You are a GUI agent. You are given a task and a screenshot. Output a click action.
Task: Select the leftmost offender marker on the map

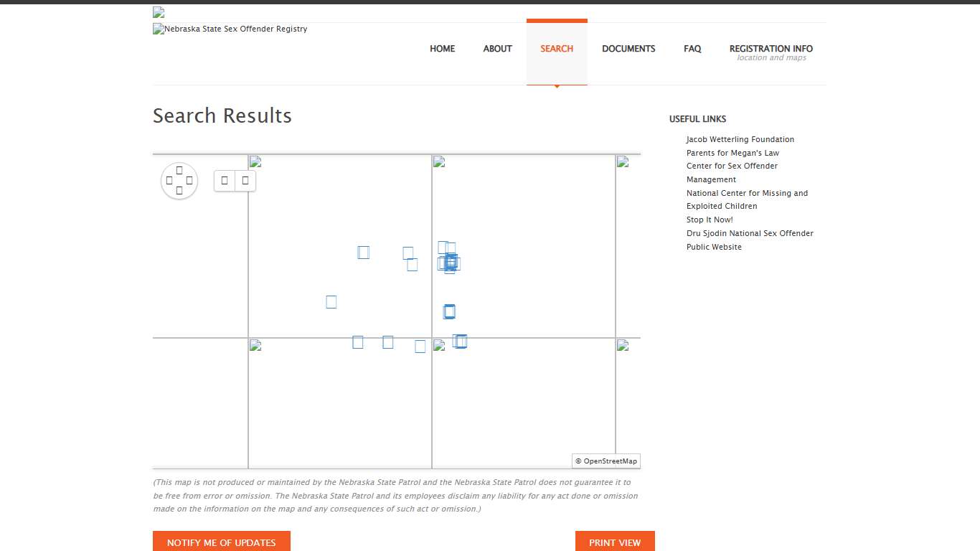[x=331, y=302]
